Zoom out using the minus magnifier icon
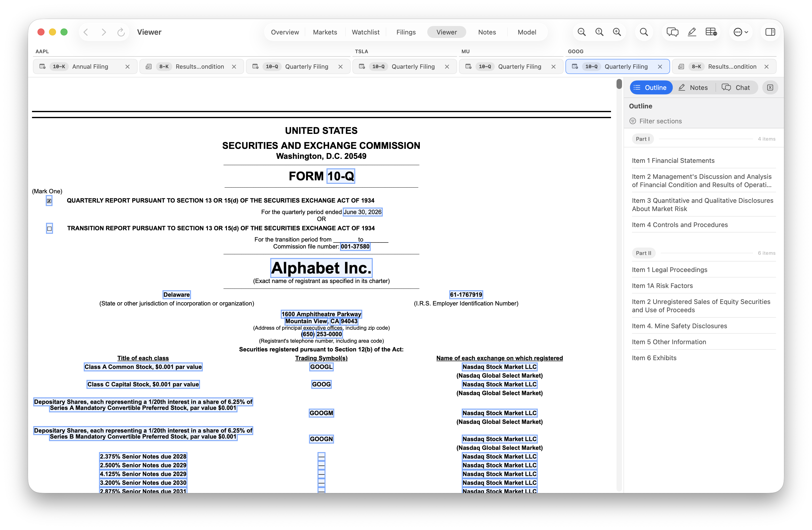Image resolution: width=812 pixels, height=530 pixels. pos(581,32)
